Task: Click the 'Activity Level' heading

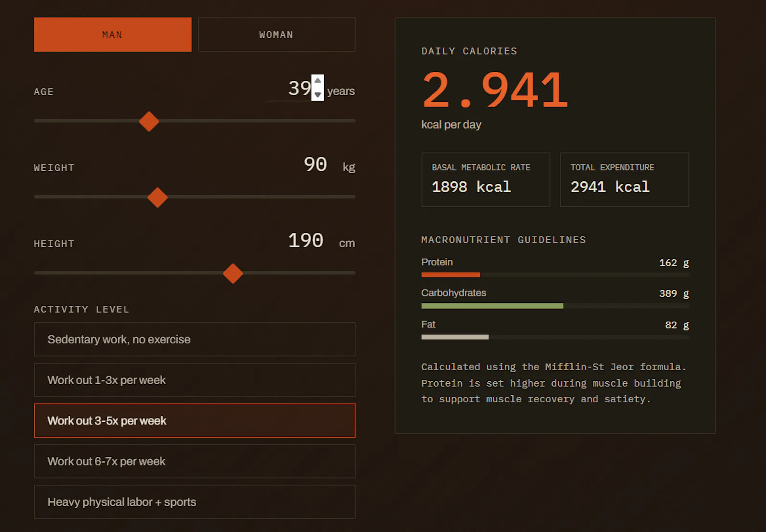Action: click(81, 309)
